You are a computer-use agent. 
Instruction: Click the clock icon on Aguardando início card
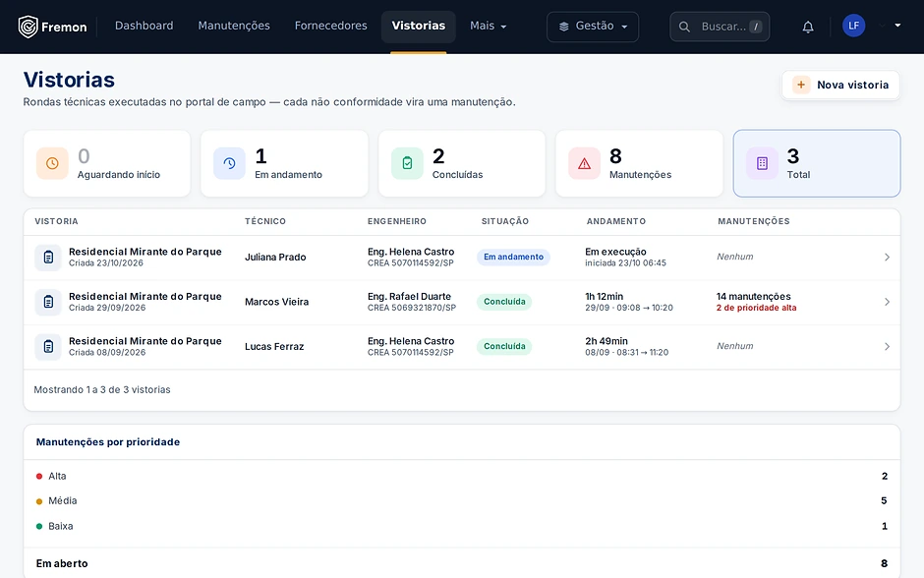coord(52,163)
